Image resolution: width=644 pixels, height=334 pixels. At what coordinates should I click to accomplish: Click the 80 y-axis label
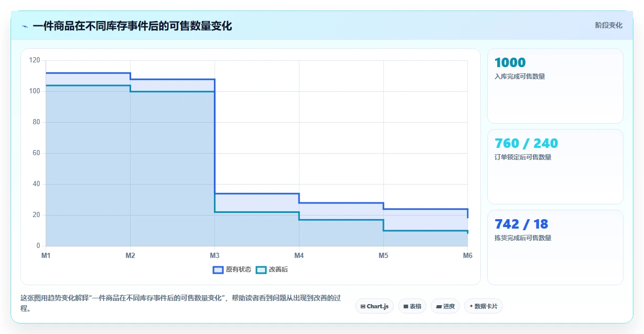[36, 122]
